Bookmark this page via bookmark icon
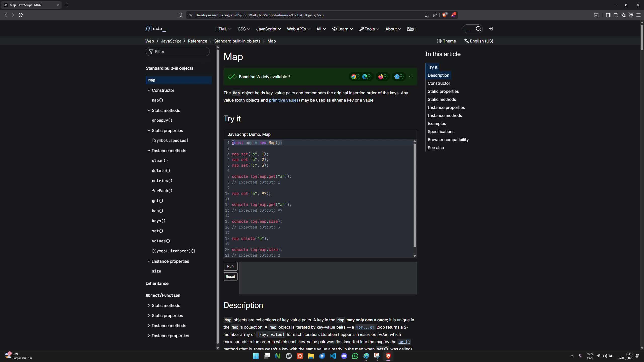The image size is (644, 362). 180,15
